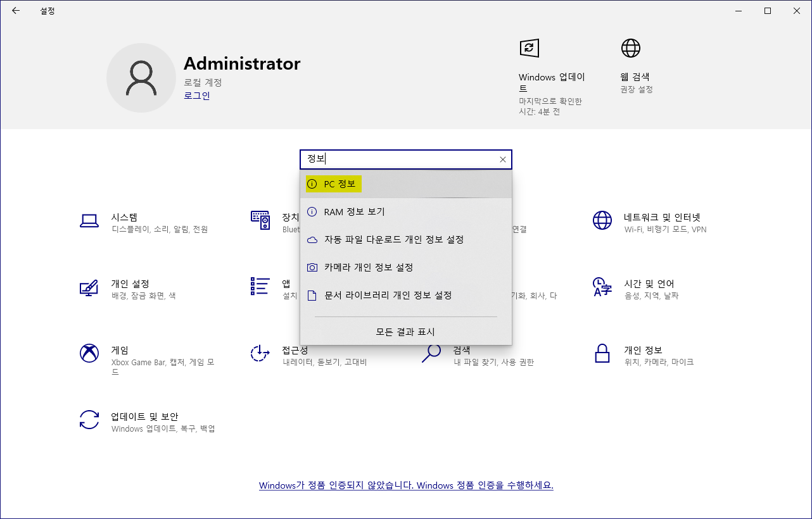The height and width of the screenshot is (519, 812).
Task: Open 시스템 settings category
Action: coord(124,217)
